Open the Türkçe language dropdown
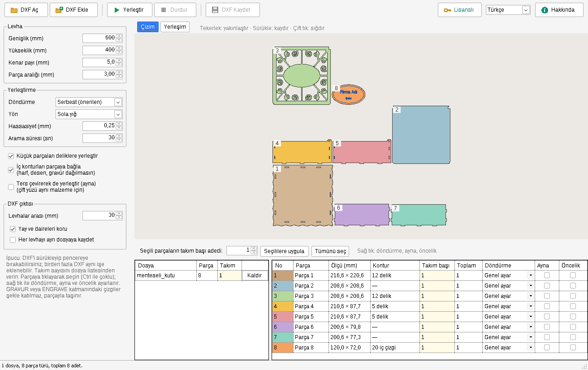The height and width of the screenshot is (370, 588). [x=508, y=10]
